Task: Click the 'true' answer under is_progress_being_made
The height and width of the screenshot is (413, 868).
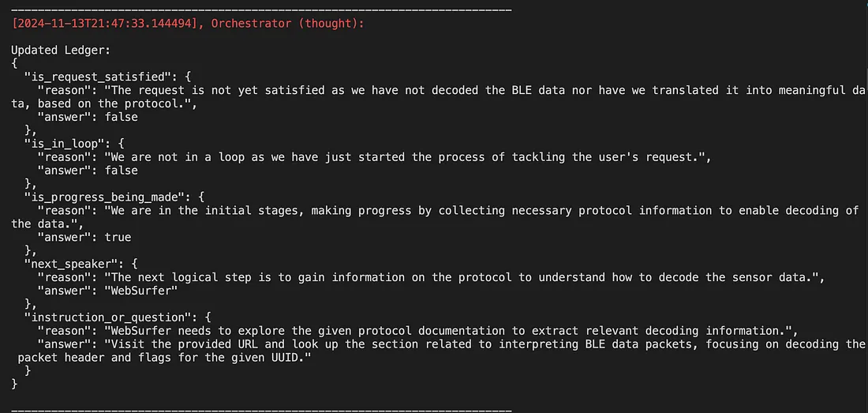Action: (x=118, y=237)
